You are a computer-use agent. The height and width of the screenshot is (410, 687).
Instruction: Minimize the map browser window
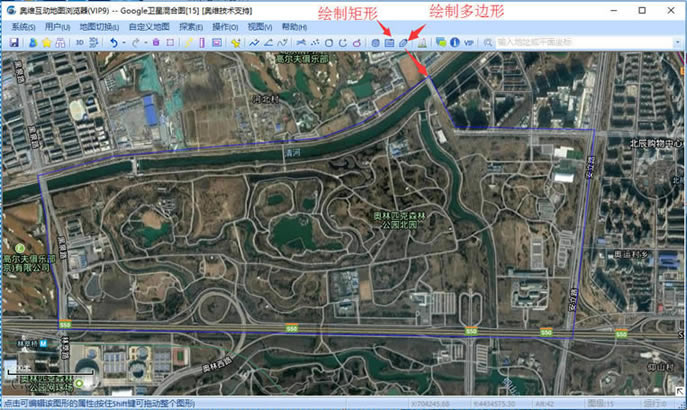click(x=614, y=10)
